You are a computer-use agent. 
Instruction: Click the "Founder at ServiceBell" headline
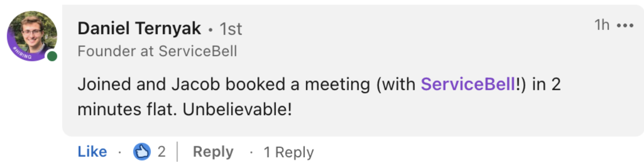click(x=157, y=51)
